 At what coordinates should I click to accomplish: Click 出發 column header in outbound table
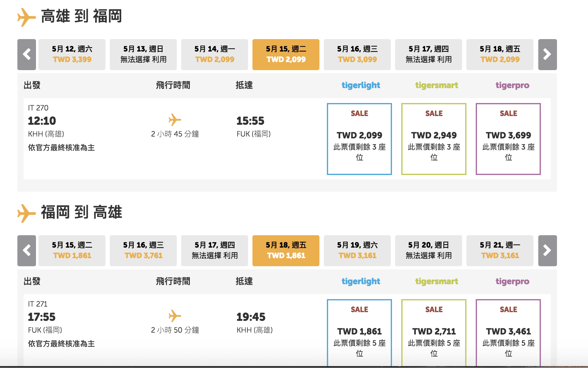click(32, 85)
